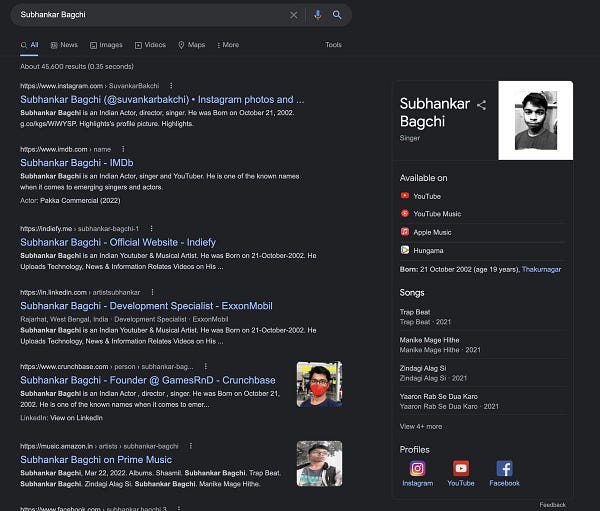Click the Apple Music label under Available on

tap(432, 232)
